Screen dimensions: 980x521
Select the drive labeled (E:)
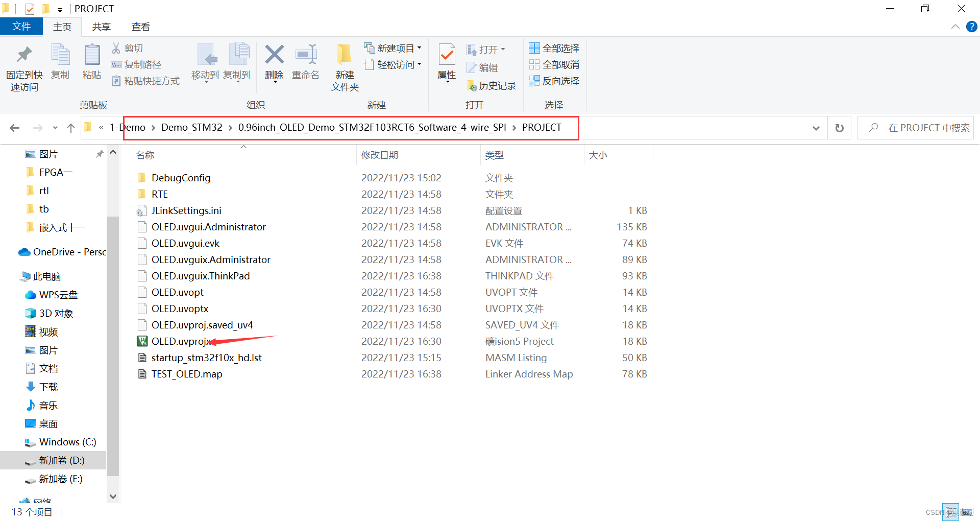(54, 479)
